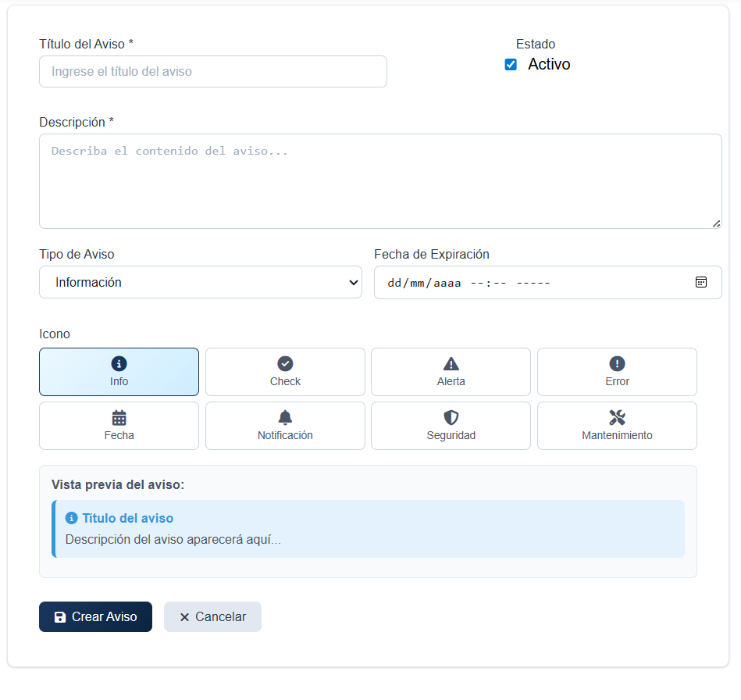
Task: Click the preview text 'Descripción del aviso aparecerá aquí...'
Action: pyautogui.click(x=173, y=540)
